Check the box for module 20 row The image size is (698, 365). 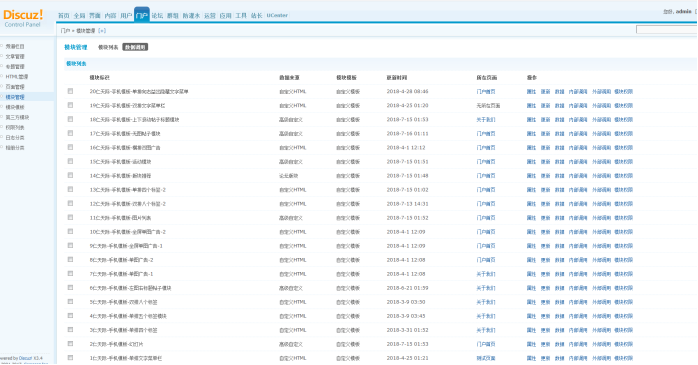(70, 91)
